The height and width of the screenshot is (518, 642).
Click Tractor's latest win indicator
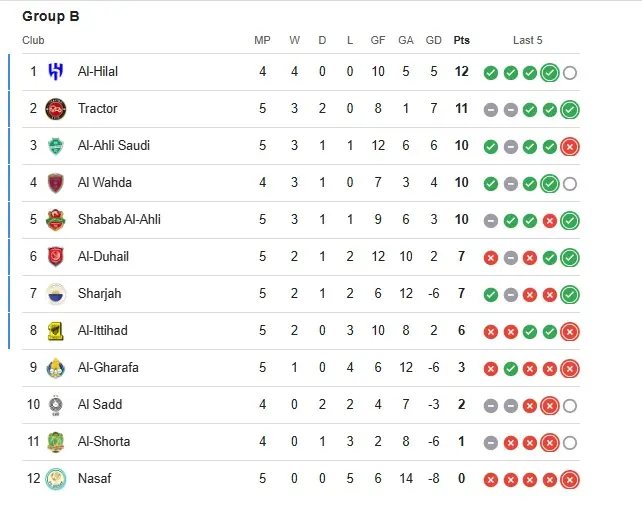tap(570, 110)
